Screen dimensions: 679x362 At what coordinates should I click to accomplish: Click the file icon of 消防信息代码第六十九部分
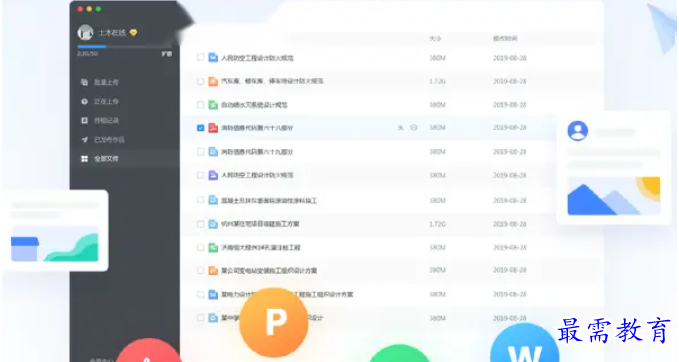pyautogui.click(x=213, y=152)
